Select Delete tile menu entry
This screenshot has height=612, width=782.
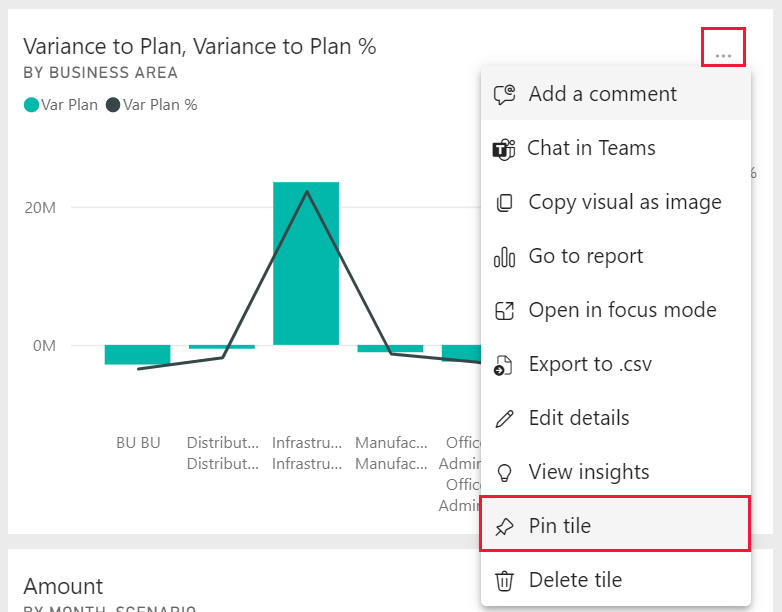tap(616, 580)
